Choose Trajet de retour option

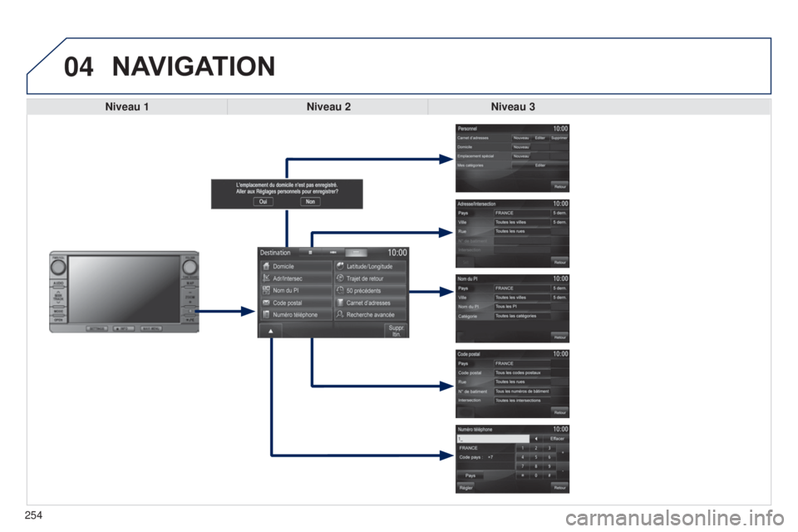click(x=370, y=278)
